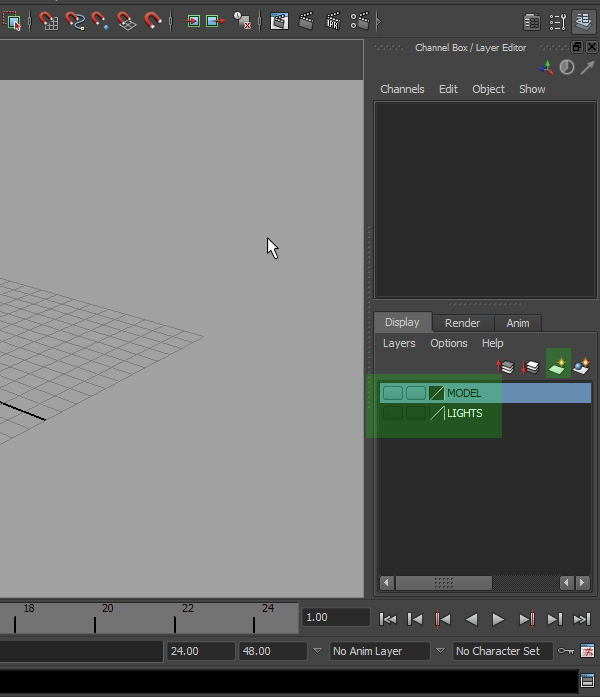Screen dimensions: 600x697
Task: Open the layer editor Options menu
Action: point(448,343)
